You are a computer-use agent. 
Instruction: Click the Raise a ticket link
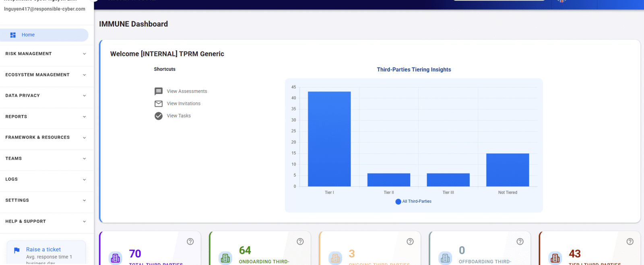click(43, 250)
